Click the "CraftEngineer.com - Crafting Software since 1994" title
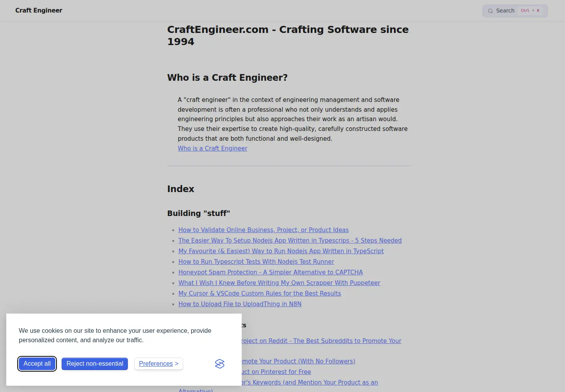 coord(288,36)
